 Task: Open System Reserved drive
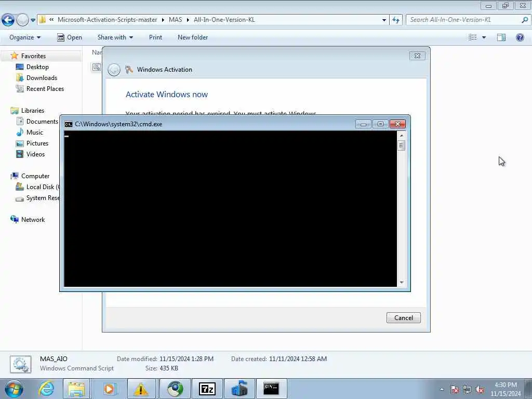pos(38,198)
